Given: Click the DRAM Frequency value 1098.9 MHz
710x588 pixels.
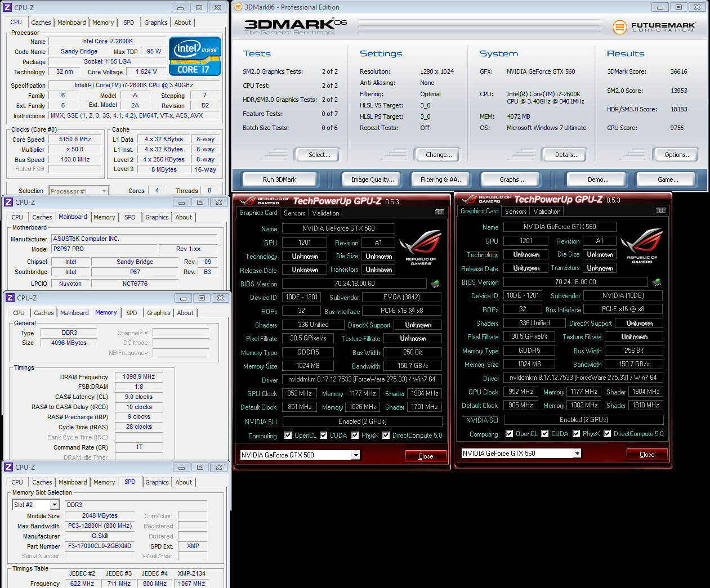Looking at the screenshot, I should [x=139, y=376].
